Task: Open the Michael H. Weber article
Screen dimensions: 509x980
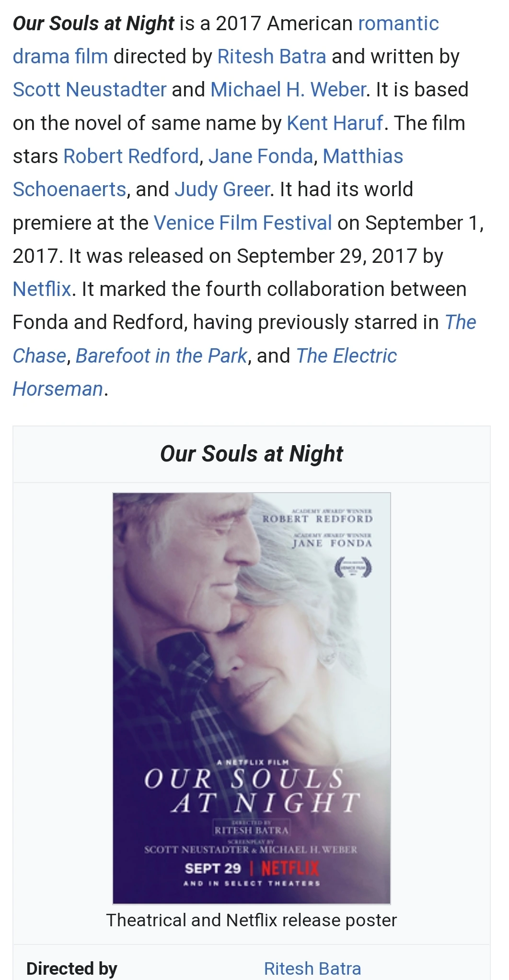Action: click(x=288, y=90)
